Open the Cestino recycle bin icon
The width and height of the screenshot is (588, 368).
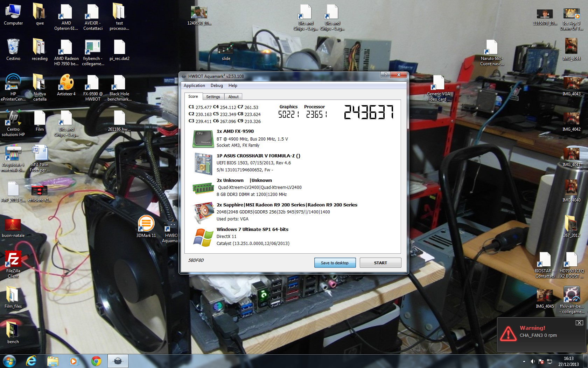(x=13, y=49)
